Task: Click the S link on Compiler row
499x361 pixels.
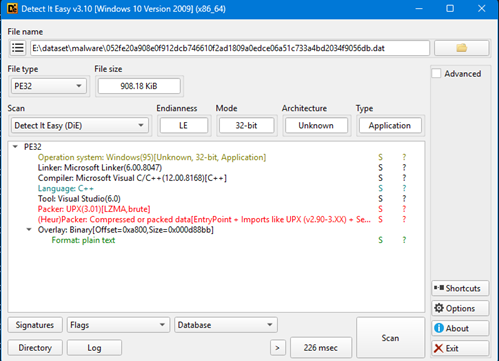Action: 380,178
